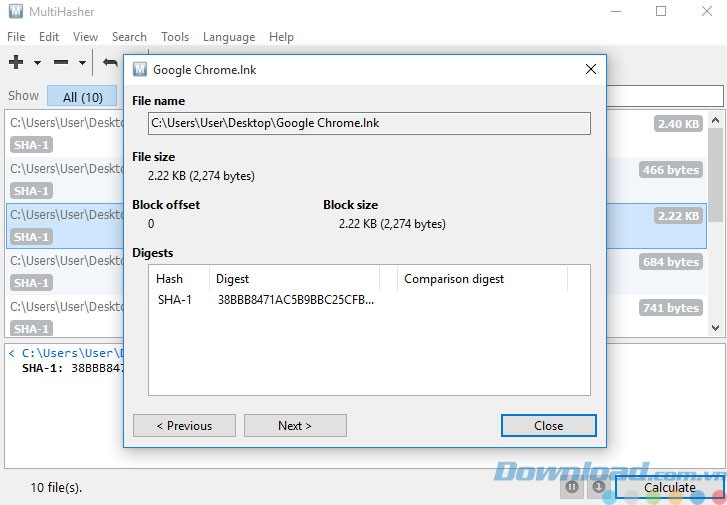Click the undo arrow toolbar icon
Viewport: 727px width, 505px height.
110,62
